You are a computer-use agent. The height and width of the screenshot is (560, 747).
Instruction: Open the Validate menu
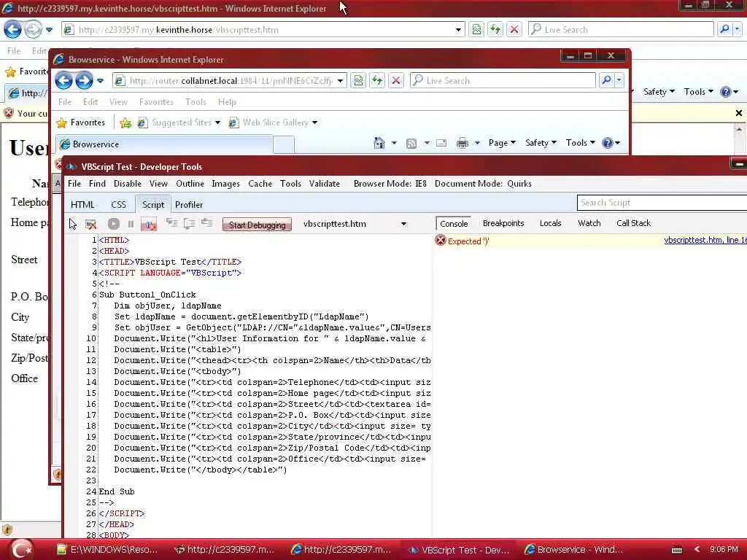pos(325,184)
